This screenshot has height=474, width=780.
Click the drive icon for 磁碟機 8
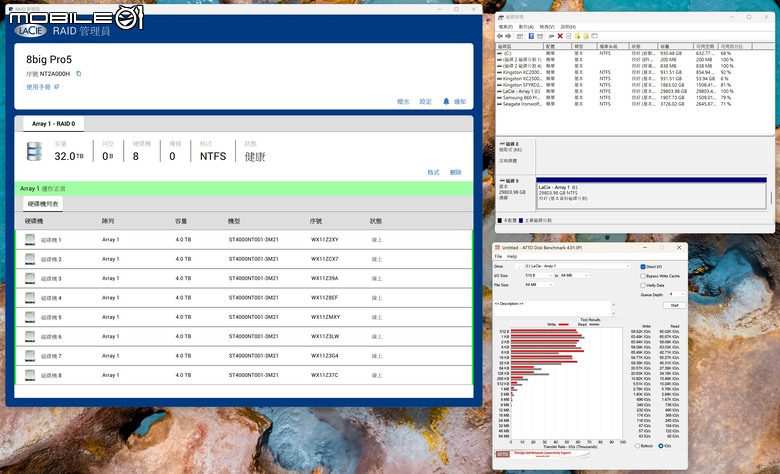pyautogui.click(x=30, y=375)
